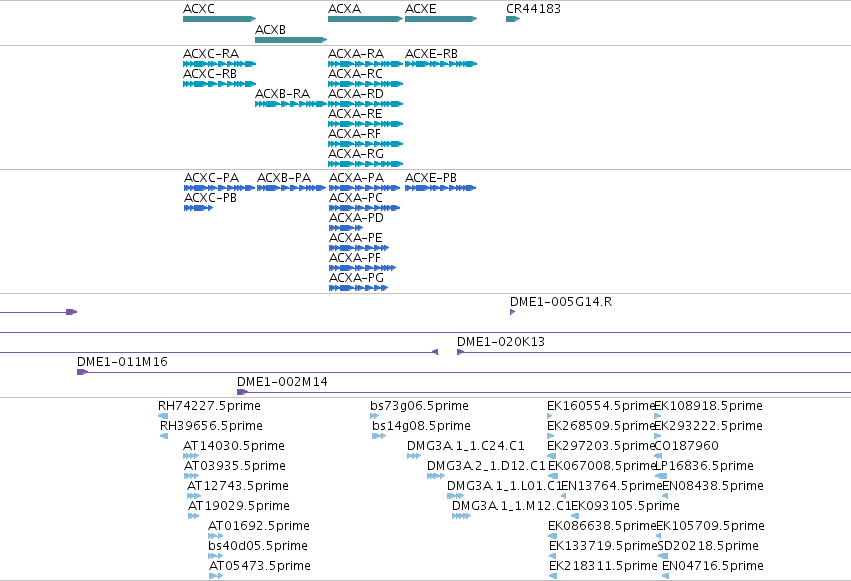Open the ACXC-RB transcript glyph
Screen dimensions: 851x581
(219, 84)
